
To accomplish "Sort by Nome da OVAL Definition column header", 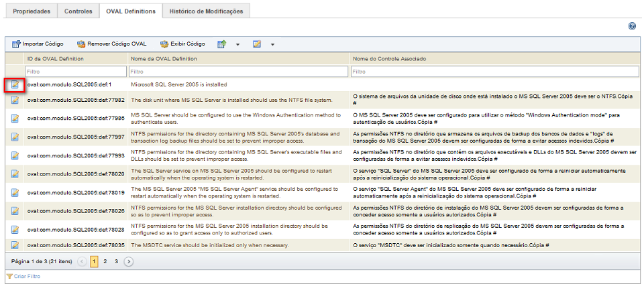I will point(164,59).
